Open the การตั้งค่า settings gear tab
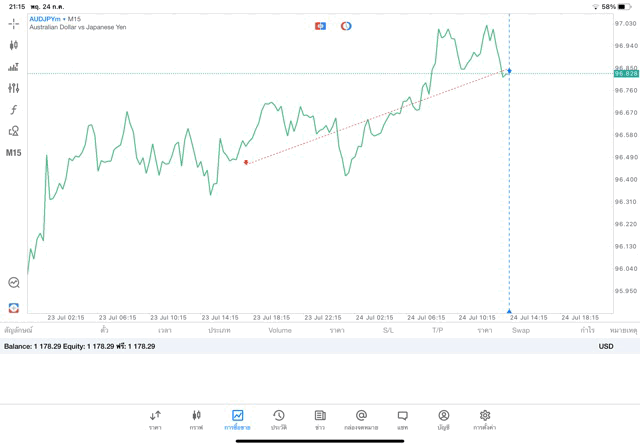The height and width of the screenshot is (447, 640). click(x=484, y=419)
